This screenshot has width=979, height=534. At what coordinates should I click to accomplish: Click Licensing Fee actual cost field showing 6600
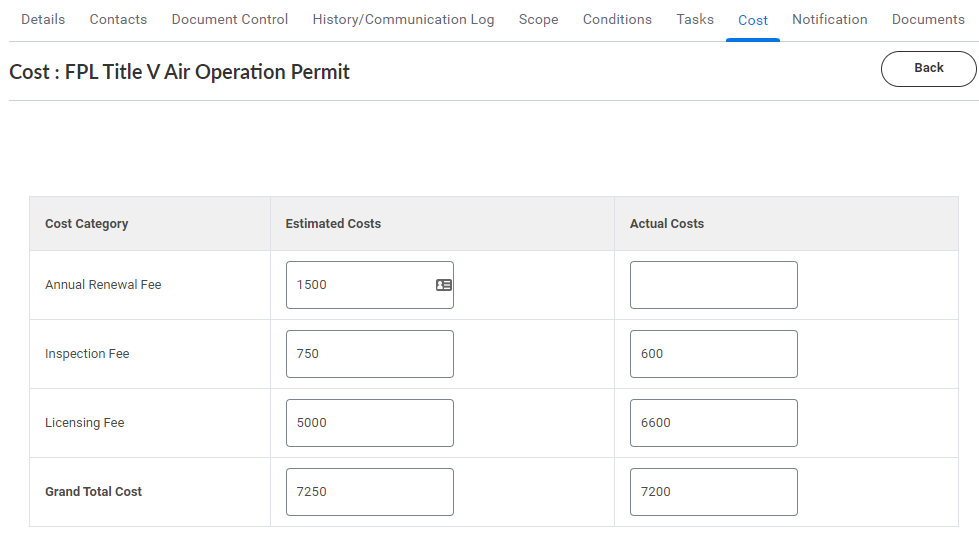(714, 423)
